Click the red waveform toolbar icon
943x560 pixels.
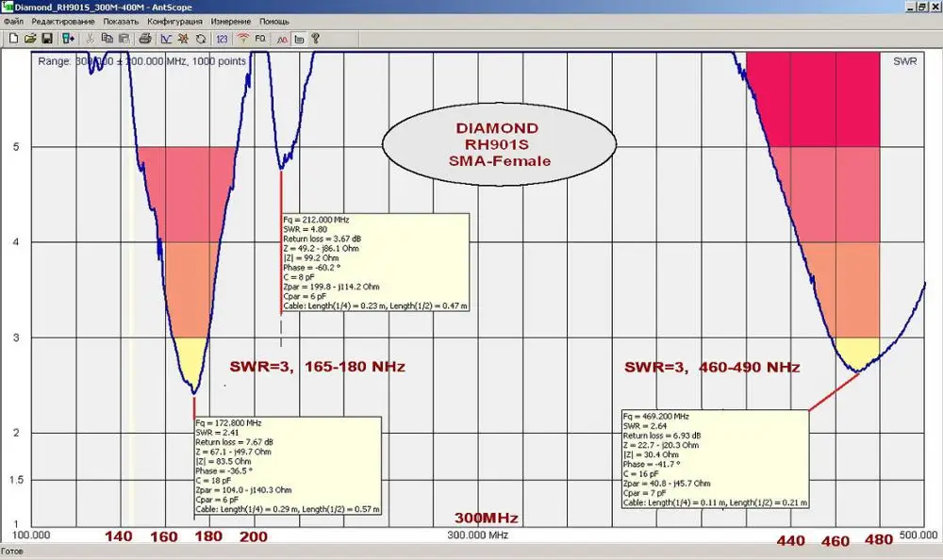282,39
